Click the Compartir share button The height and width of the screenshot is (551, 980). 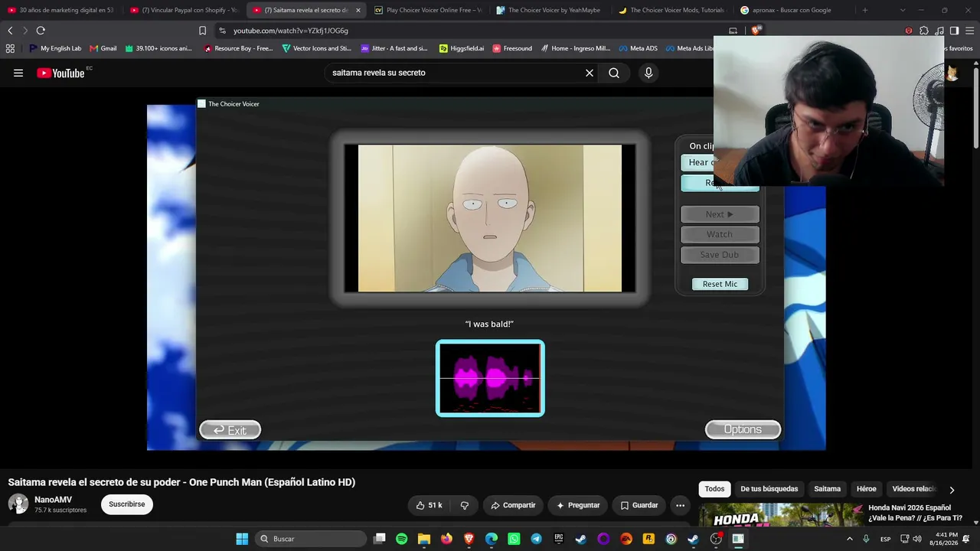[x=513, y=505]
